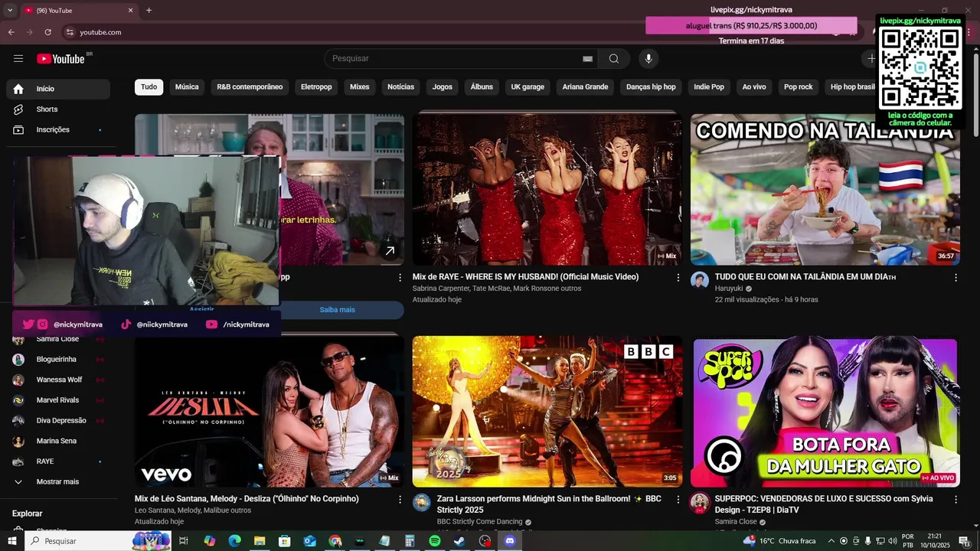Open Marvel Rivals subscription channel

(x=58, y=400)
